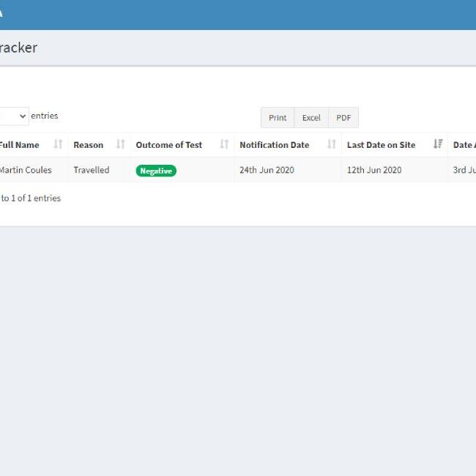476x476 pixels.
Task: Export the table using the Excel button
Action: (311, 118)
